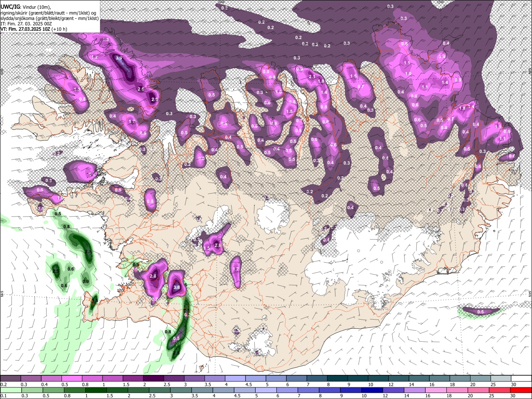This screenshot has width=532, height=399.
Task: Pick the bright magenta 0.5–0.8 snow legend swatch
Action: tap(72, 378)
